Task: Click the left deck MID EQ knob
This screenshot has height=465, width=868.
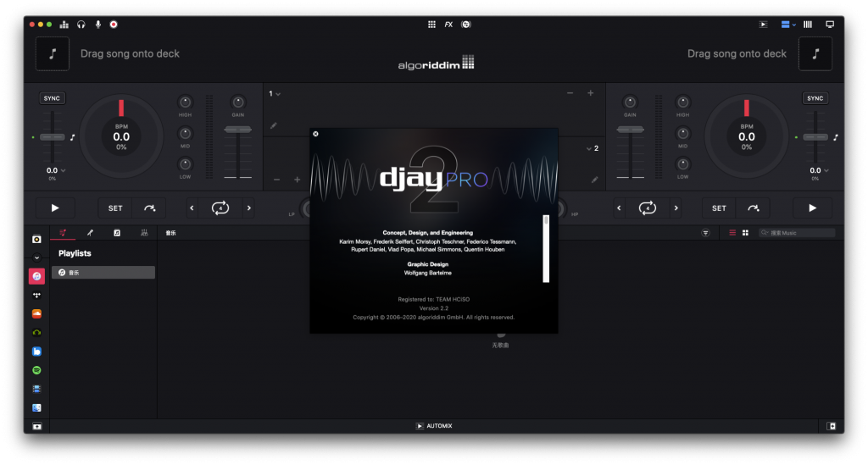Action: (185, 133)
